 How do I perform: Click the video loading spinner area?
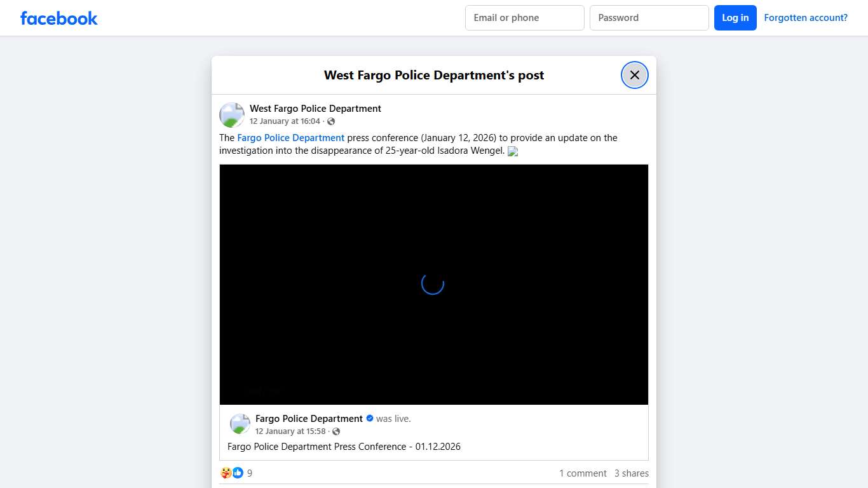(x=433, y=284)
